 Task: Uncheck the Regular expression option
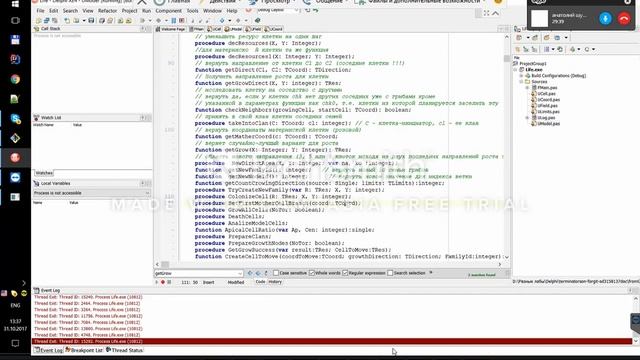point(345,273)
